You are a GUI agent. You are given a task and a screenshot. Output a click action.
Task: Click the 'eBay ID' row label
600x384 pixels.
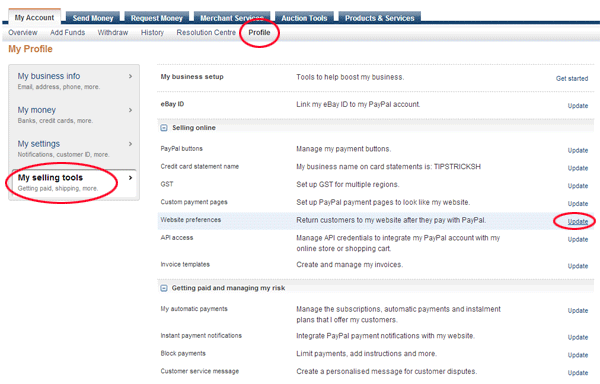(172, 104)
